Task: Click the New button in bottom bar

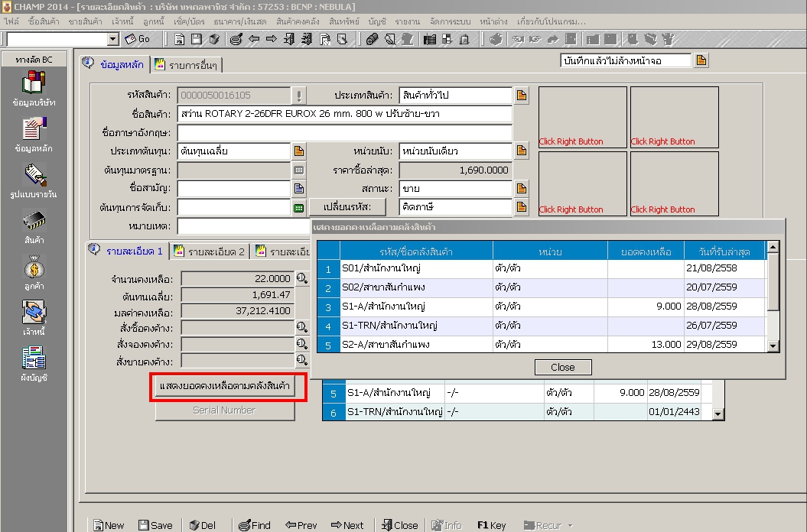Action: [109, 525]
